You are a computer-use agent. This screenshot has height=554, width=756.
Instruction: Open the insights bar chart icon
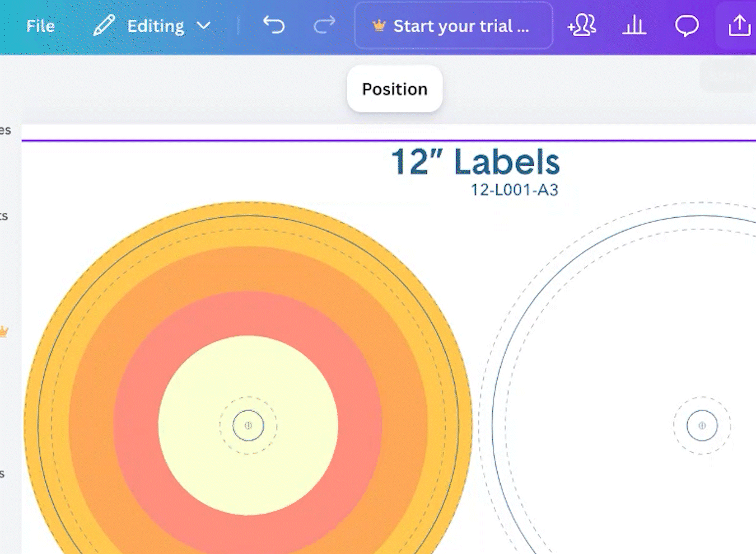[x=634, y=26]
